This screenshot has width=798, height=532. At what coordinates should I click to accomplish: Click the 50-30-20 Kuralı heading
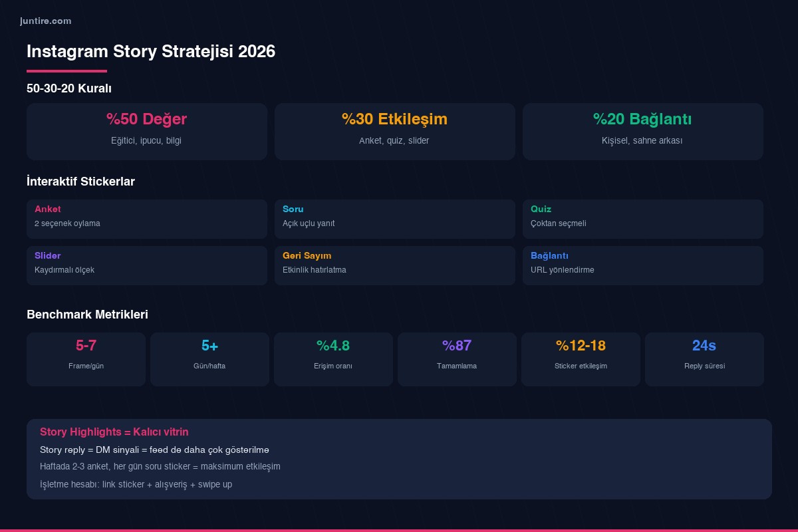pyautogui.click(x=69, y=88)
